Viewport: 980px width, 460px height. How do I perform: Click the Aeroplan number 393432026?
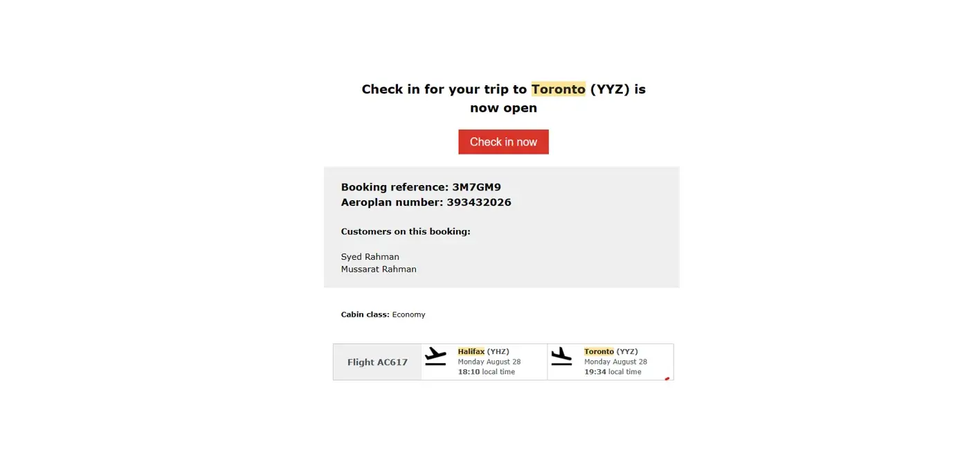click(x=479, y=202)
